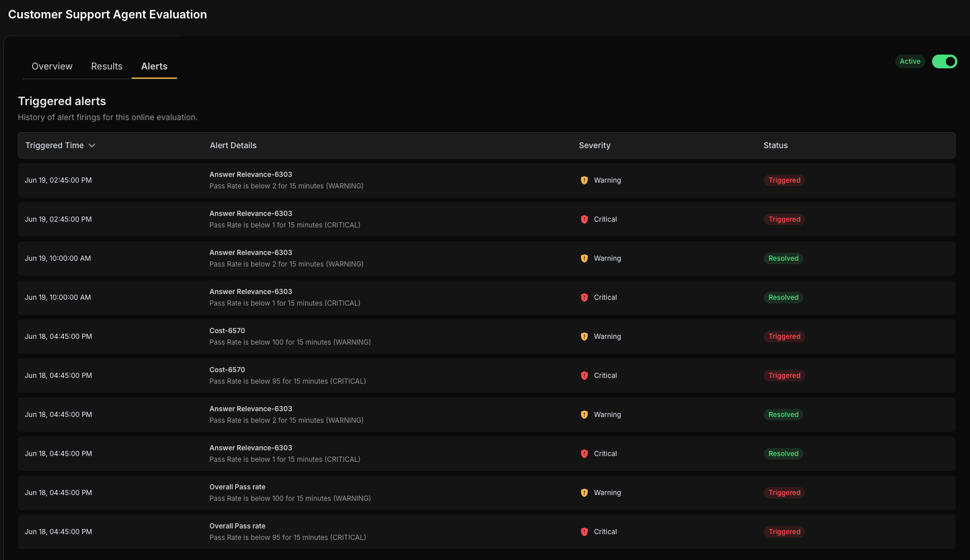Click warning shield icon in Jun 19 02:45 PM row
This screenshot has width=970, height=560.
[x=584, y=180]
